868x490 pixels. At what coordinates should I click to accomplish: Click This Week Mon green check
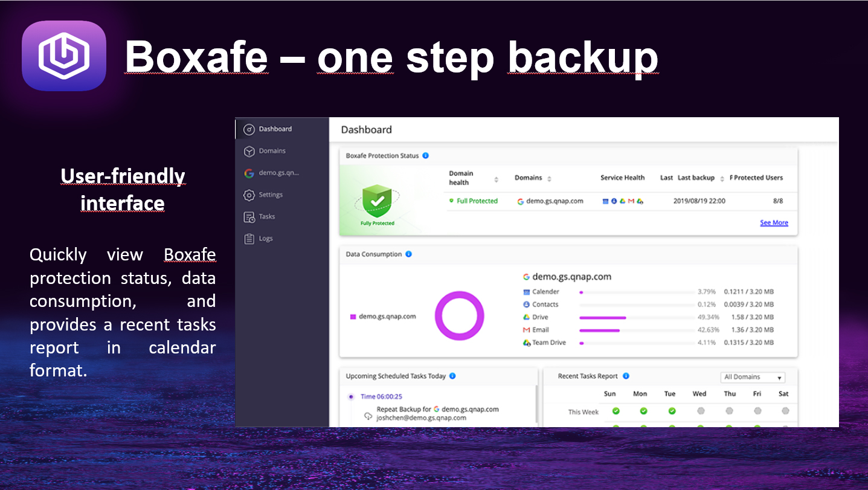coord(644,411)
